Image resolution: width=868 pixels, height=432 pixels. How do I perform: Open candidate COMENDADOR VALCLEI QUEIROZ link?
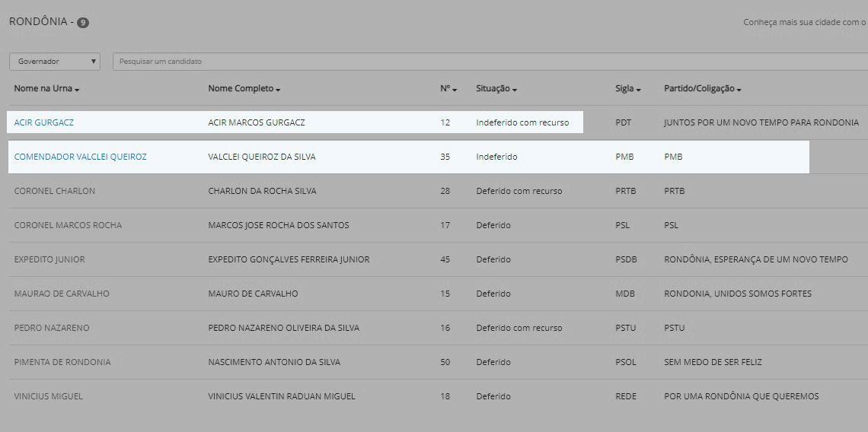(80, 157)
